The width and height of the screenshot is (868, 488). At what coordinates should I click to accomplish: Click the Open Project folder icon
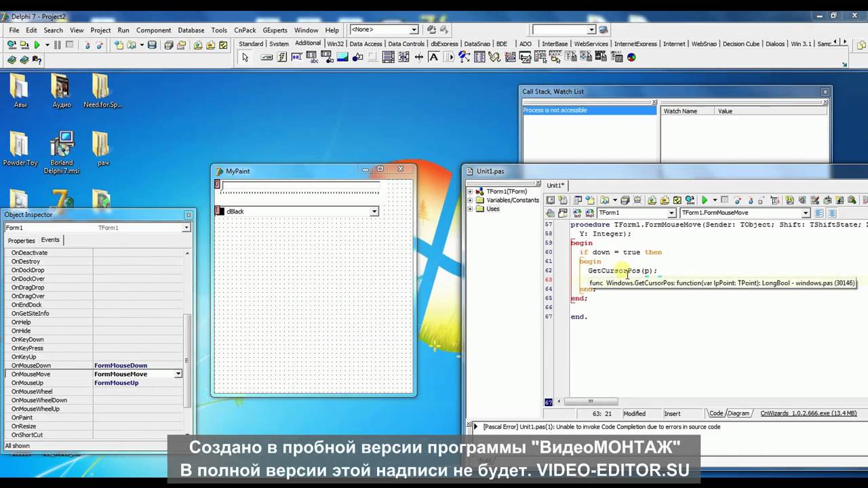(x=182, y=45)
